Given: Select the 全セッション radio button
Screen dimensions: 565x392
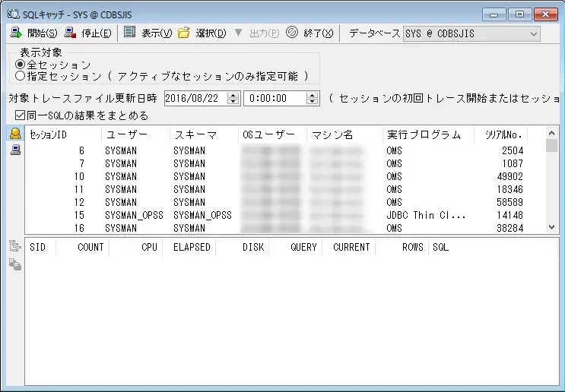Looking at the screenshot, I should pos(21,65).
